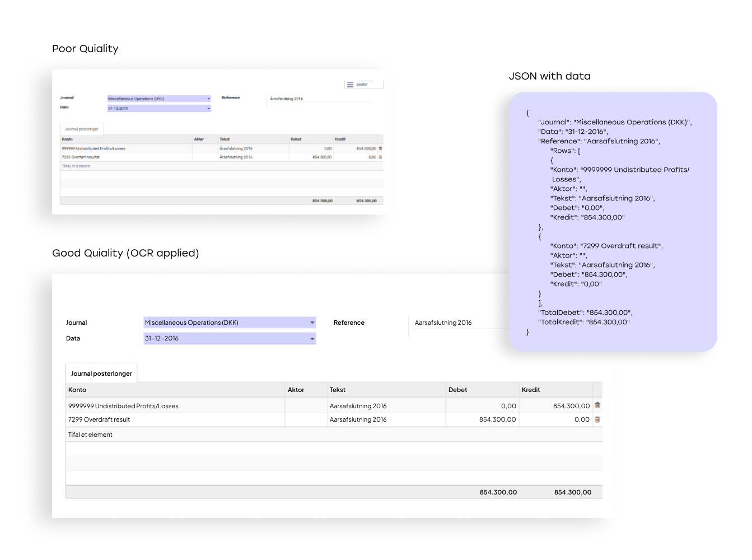This screenshot has height=560, width=752.
Task: Select the 'Journal posterlonger' tab in Good Quality form
Action: coord(101,374)
